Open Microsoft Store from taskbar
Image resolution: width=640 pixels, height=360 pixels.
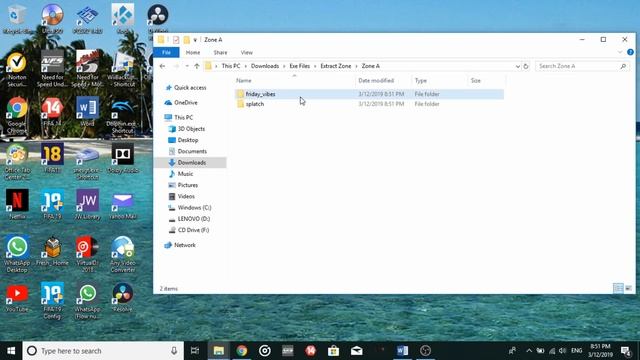coord(333,351)
